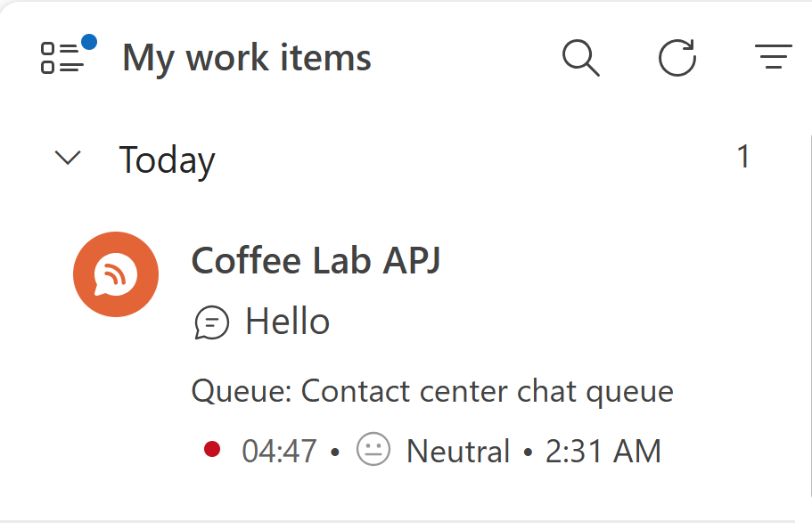Open the Coffee Lab APJ conversation

(316, 261)
